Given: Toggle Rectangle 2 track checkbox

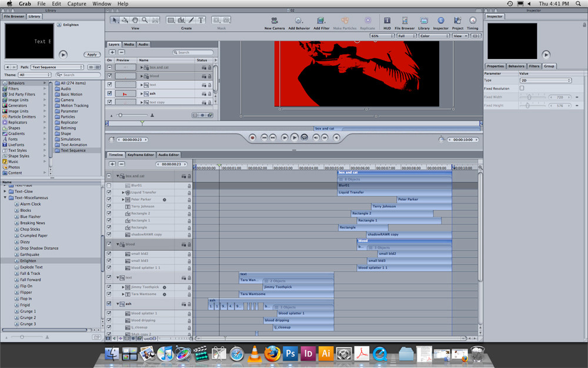Looking at the screenshot, I should (109, 214).
